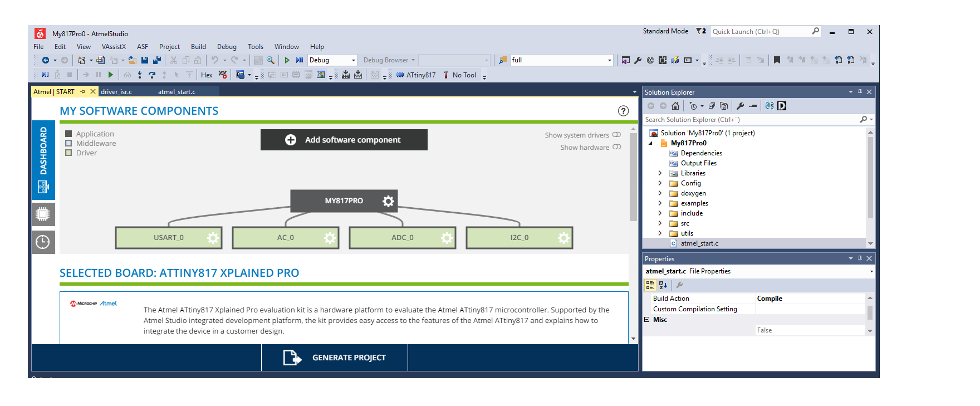Viewport: 980px width, 406px height.
Task: Open the ASF menu
Action: click(143, 47)
